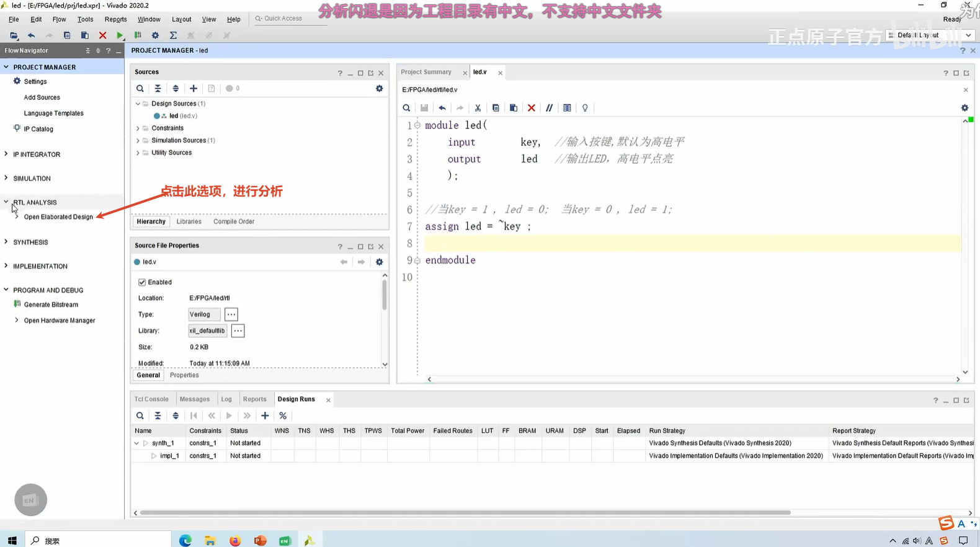Expand the Open Hardware Manager item
This screenshot has height=547, width=980.
coord(17,320)
